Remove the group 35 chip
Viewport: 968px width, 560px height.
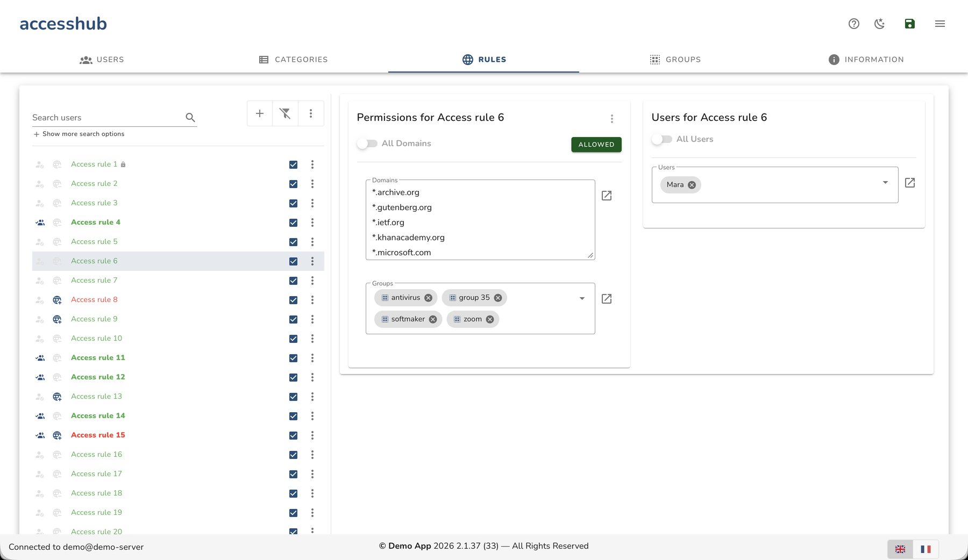pyautogui.click(x=498, y=298)
